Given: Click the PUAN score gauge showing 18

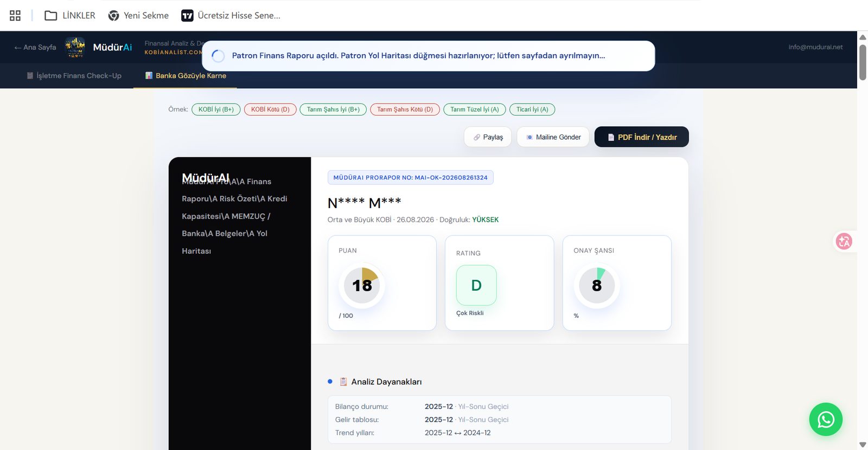Looking at the screenshot, I should click(362, 285).
